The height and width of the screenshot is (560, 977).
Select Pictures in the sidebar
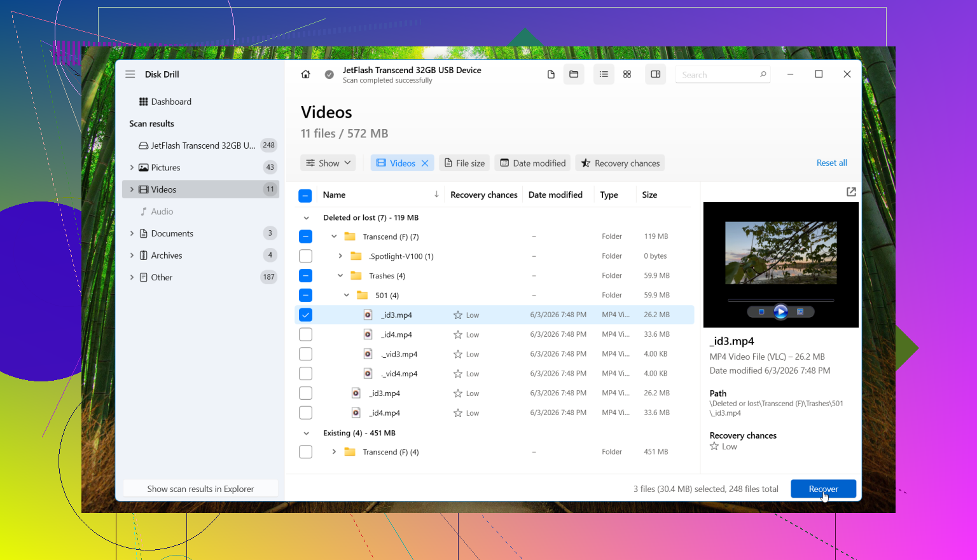200,168
